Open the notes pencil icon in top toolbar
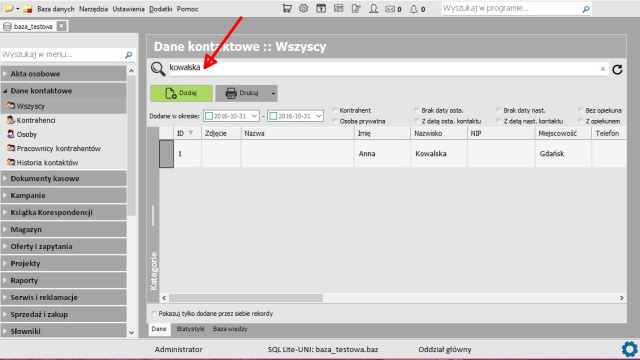Image resolution: width=640 pixels, height=360 pixels. [x=356, y=8]
